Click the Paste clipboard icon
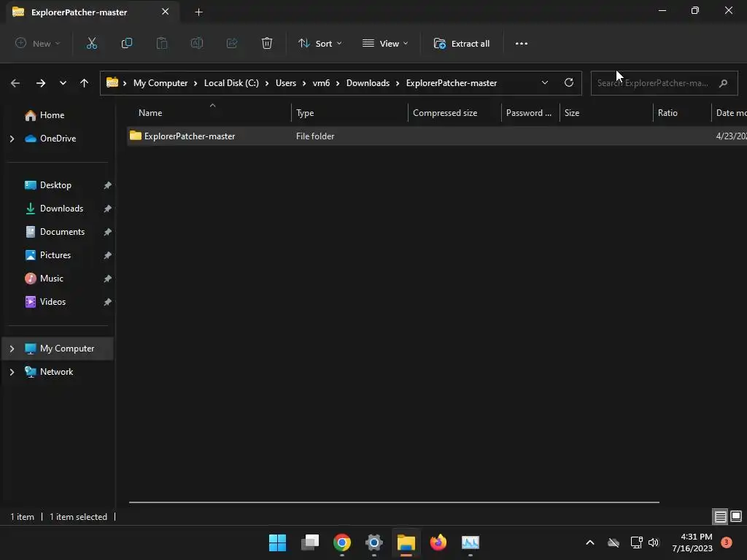Image resolution: width=747 pixels, height=560 pixels. [x=162, y=43]
